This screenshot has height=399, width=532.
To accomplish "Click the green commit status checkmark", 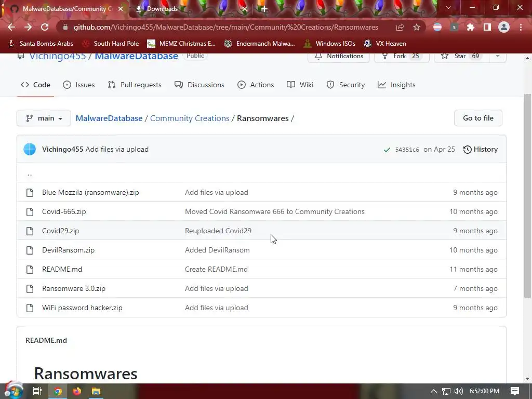I will (387, 150).
